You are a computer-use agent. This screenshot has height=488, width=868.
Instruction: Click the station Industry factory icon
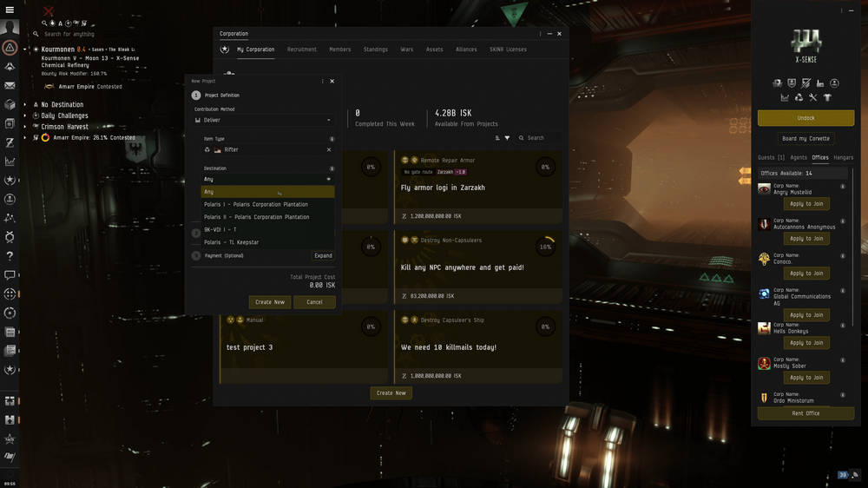click(820, 83)
